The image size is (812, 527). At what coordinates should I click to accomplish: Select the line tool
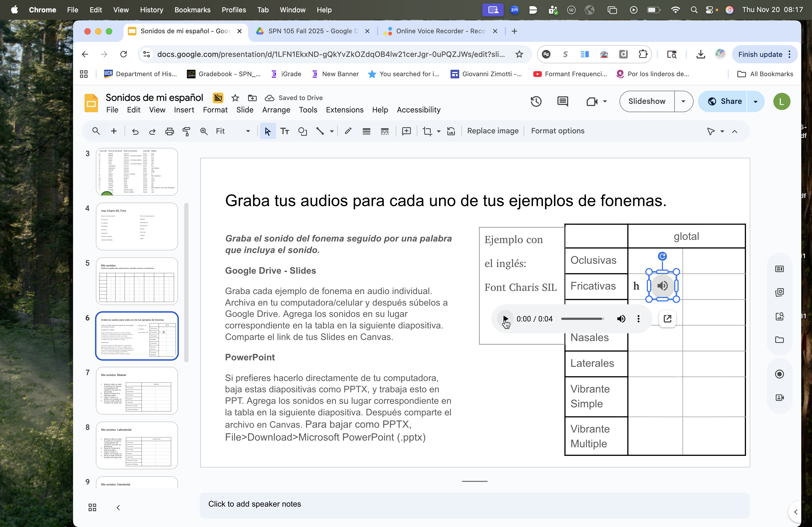point(320,131)
